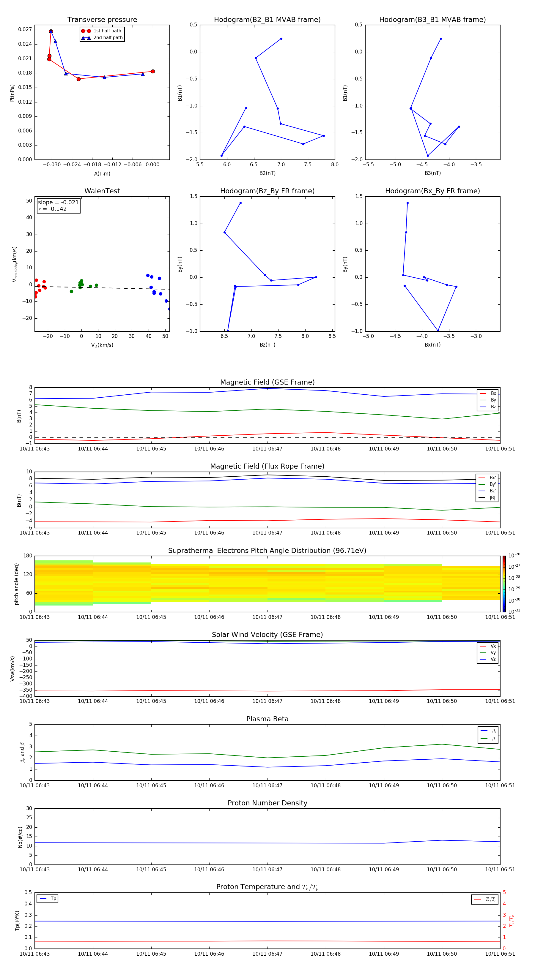Click the Proton Temperature and Te/Tp title
The height and width of the screenshot is (980, 535).
(x=267, y=887)
